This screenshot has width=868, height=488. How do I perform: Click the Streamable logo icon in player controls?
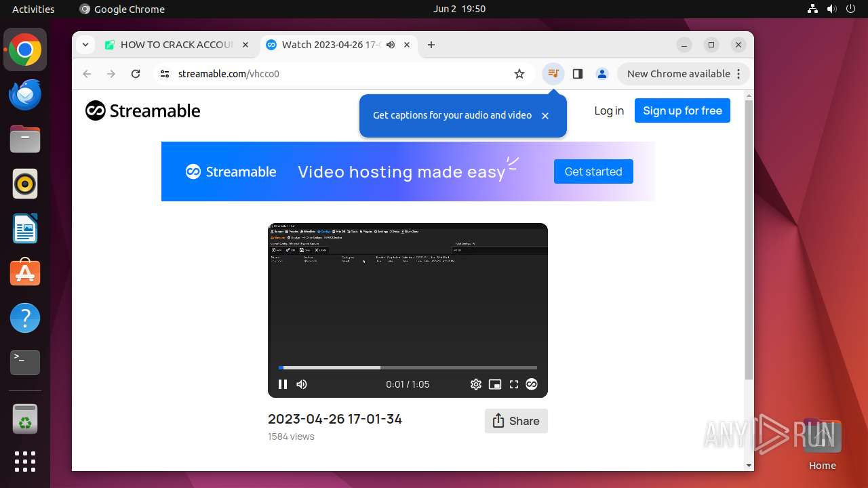(x=532, y=384)
